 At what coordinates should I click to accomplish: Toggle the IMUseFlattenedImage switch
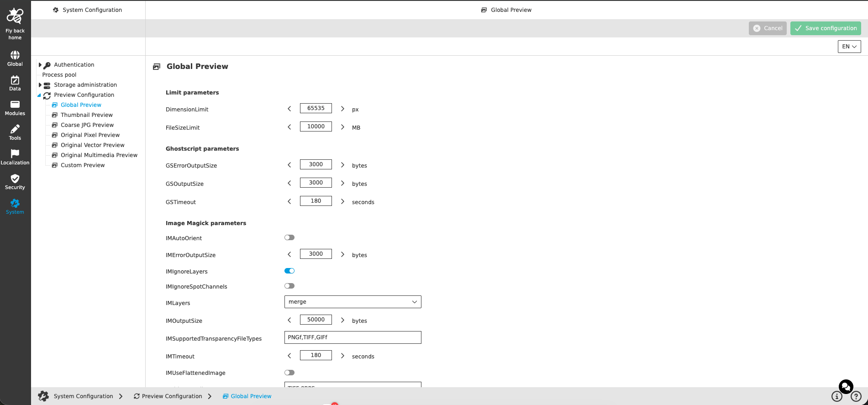pos(289,373)
